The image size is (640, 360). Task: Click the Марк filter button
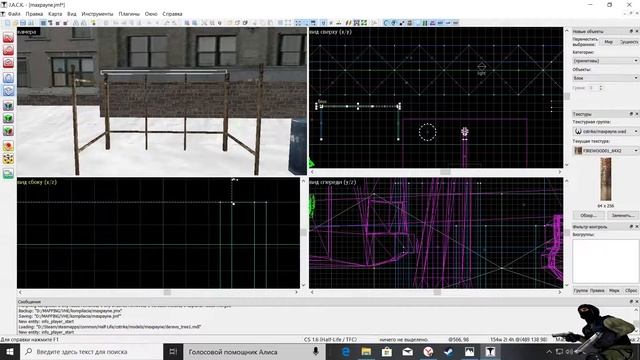[x=614, y=291]
